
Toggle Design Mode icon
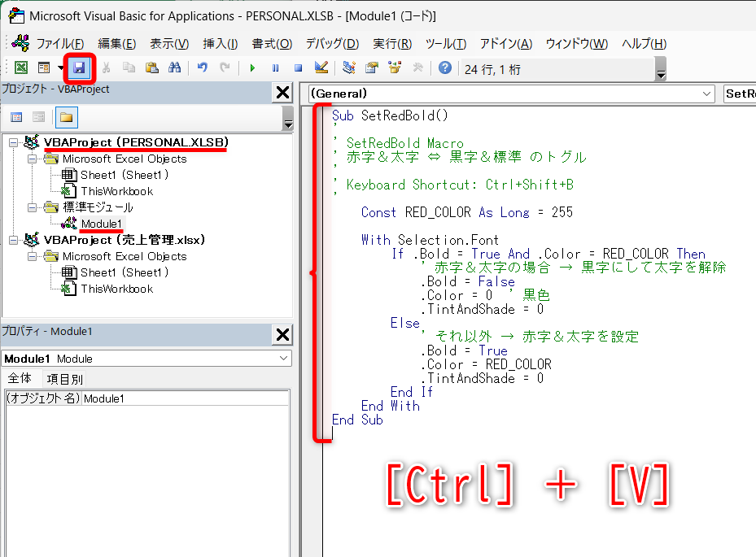[321, 67]
